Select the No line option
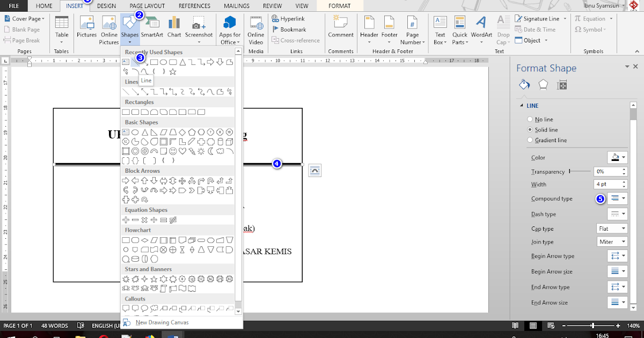This screenshot has height=338, width=644. click(x=540, y=120)
